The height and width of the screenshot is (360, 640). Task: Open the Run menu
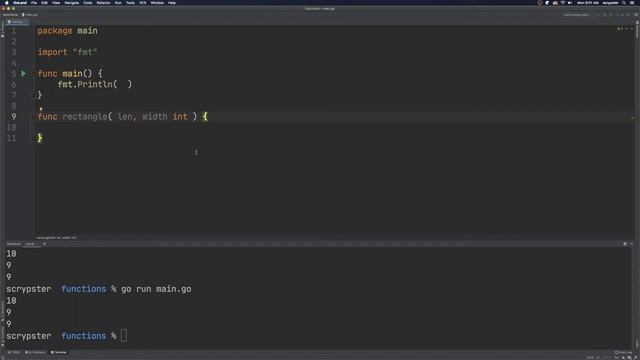click(x=118, y=3)
